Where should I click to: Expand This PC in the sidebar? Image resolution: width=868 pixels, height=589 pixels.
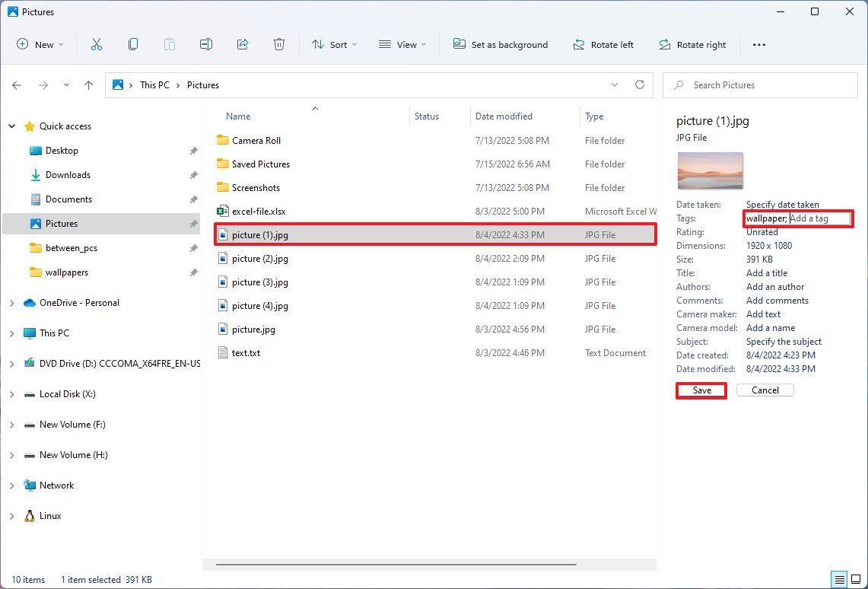(11, 333)
